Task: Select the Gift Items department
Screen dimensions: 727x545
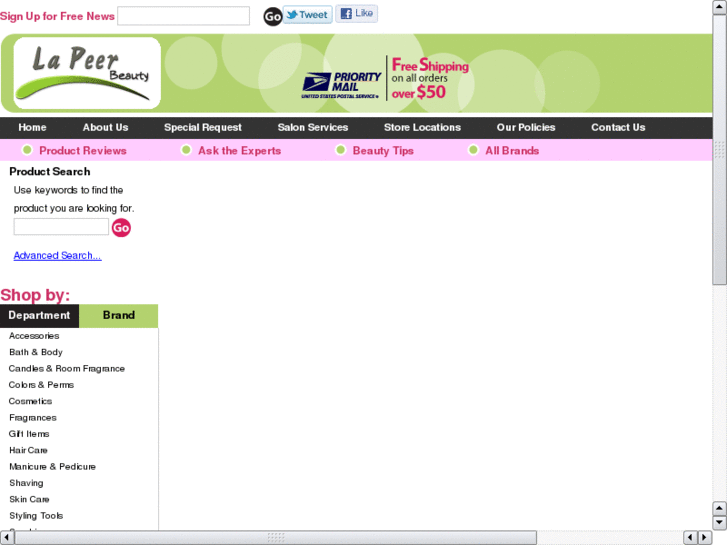Action: tap(29, 434)
